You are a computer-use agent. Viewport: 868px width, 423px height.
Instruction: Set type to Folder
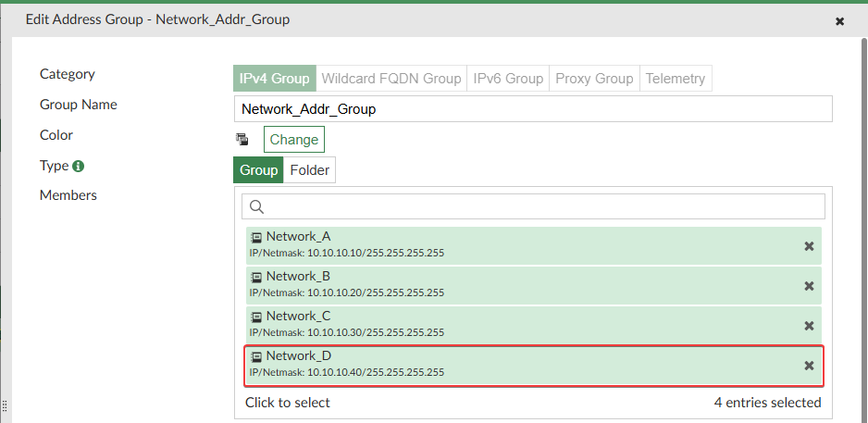click(x=309, y=170)
